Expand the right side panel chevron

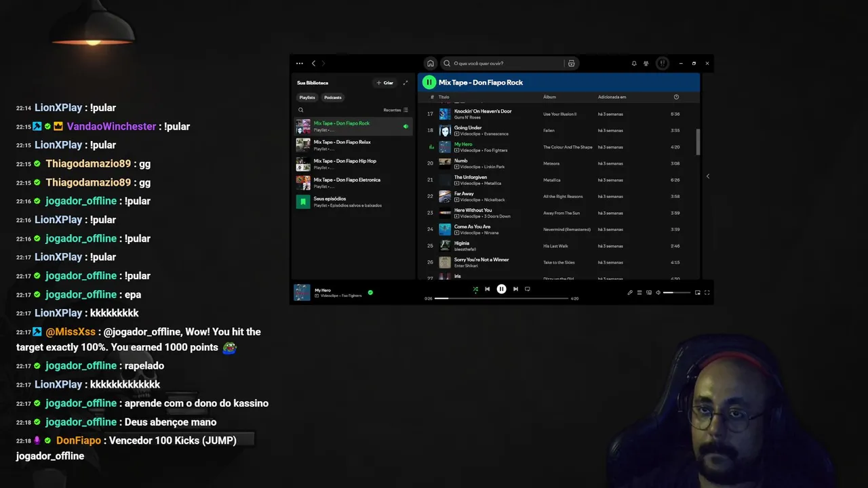coord(708,176)
